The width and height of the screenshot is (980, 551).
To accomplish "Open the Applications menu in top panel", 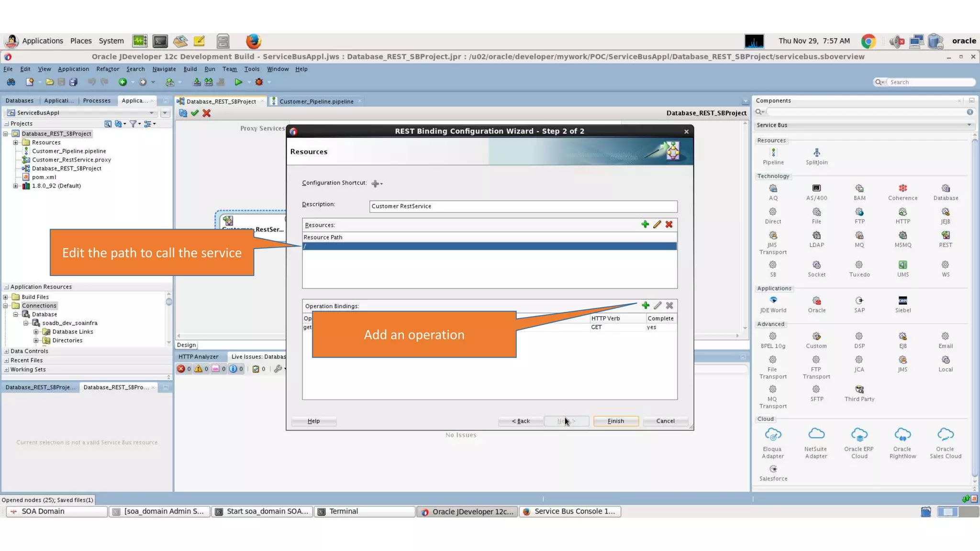I will (x=42, y=41).
